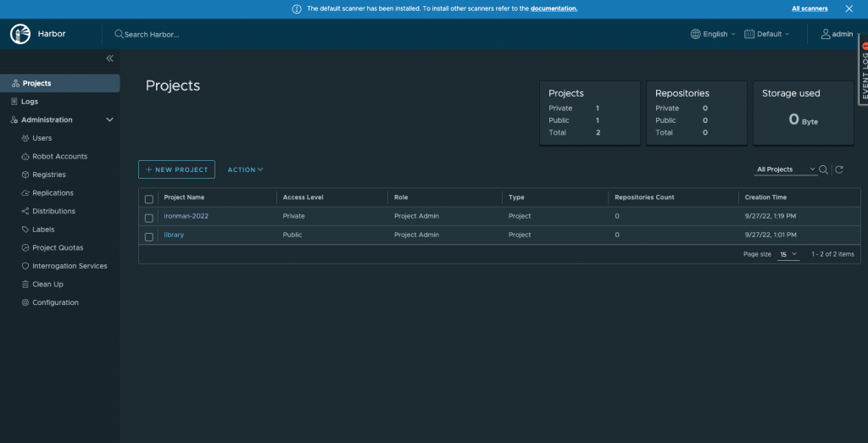Refresh the project list with the reload icon

[839, 169]
